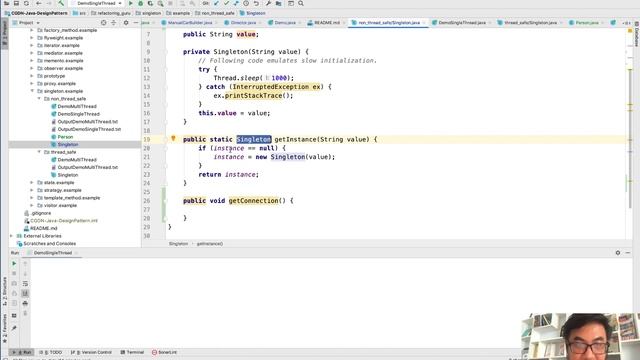Switch to Person.java tab

click(x=587, y=23)
